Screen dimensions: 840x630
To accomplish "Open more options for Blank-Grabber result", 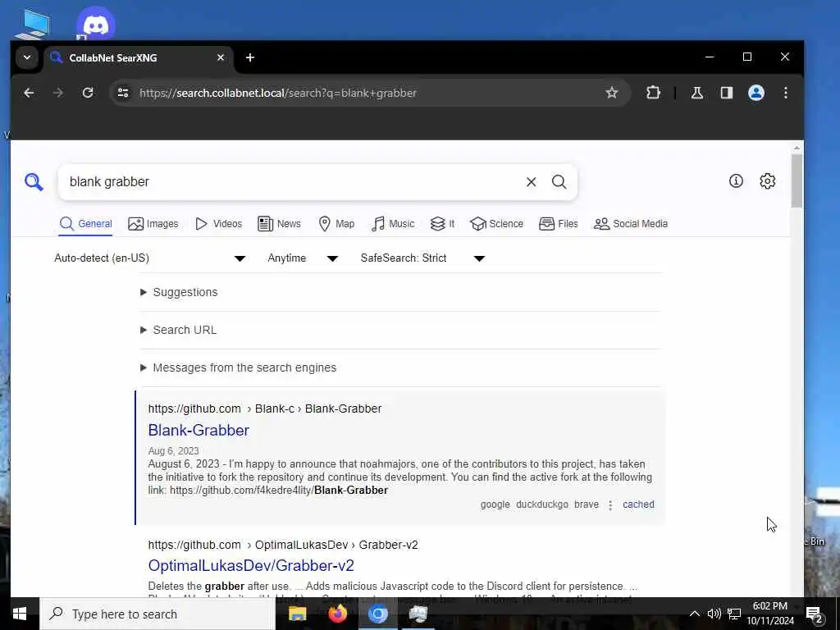I will click(x=610, y=504).
